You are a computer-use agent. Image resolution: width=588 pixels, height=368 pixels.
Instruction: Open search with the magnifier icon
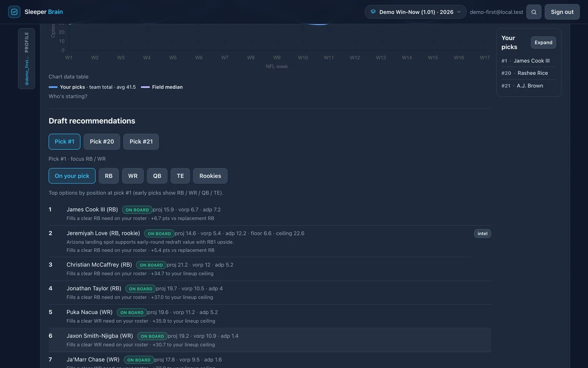(534, 12)
